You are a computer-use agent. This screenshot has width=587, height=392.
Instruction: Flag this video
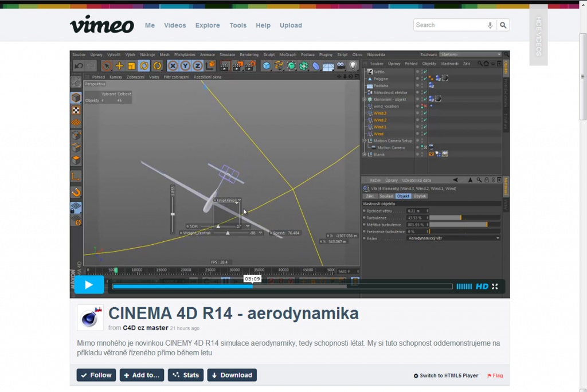(495, 375)
